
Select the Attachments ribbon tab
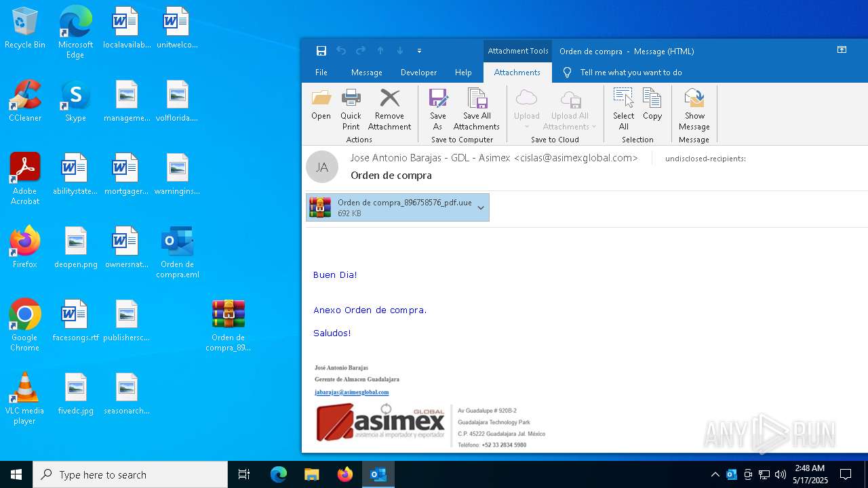517,73
